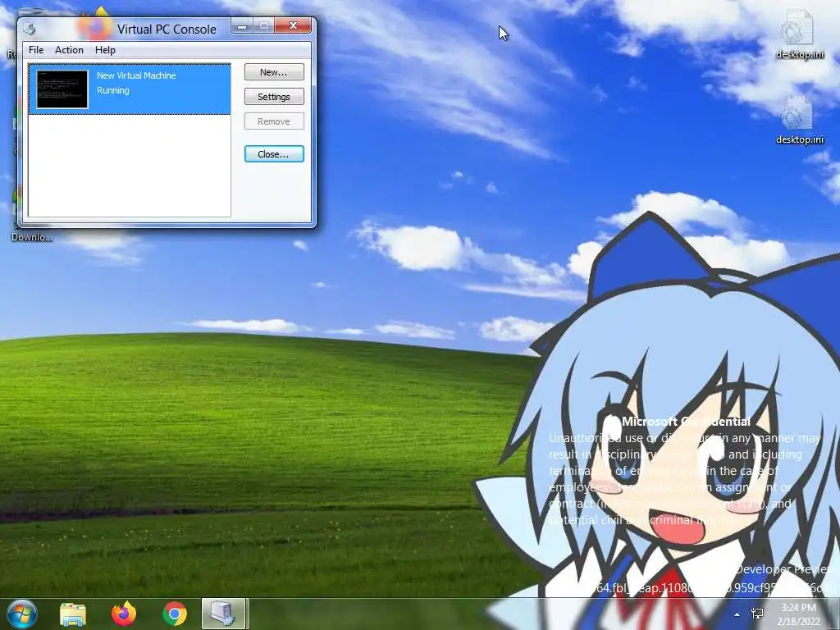Click the network tray icon

coord(757,614)
